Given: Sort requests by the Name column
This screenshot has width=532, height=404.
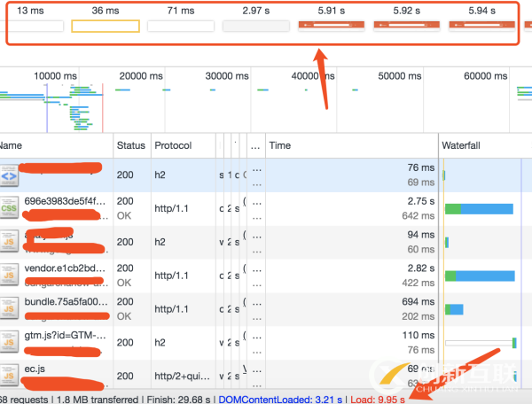Looking at the screenshot, I should coord(53,145).
